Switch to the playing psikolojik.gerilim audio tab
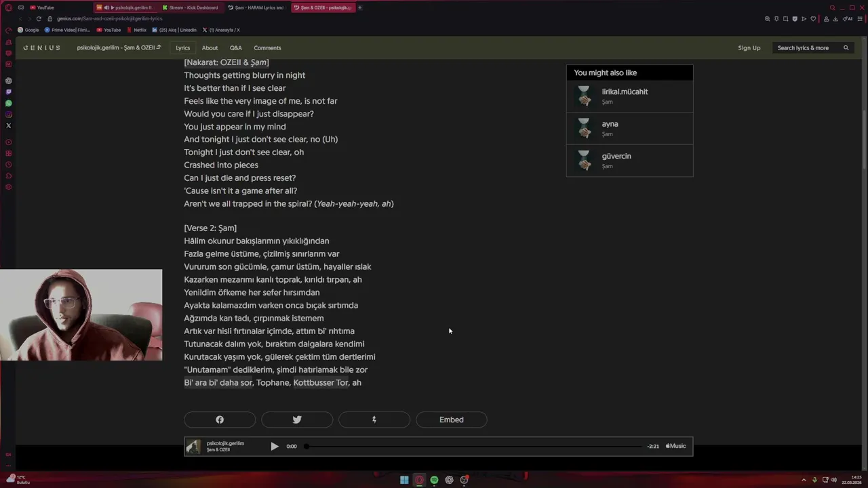868x488 pixels. [x=125, y=7]
